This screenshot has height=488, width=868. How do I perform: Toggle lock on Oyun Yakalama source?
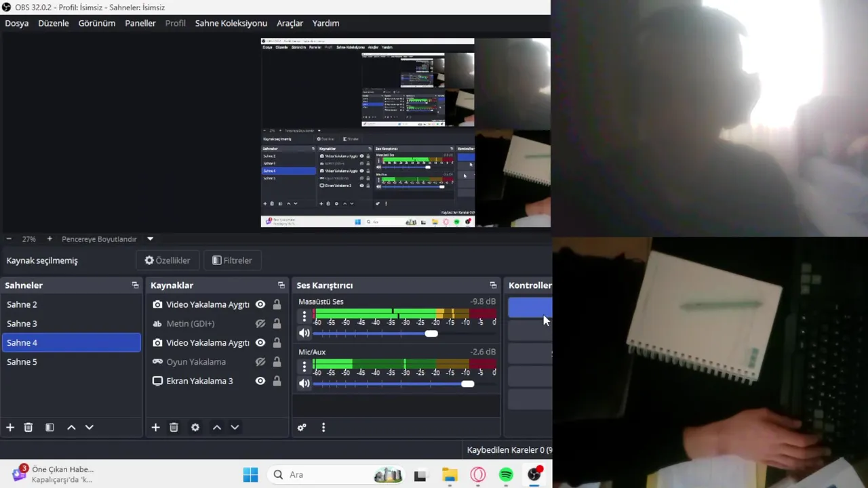277,362
